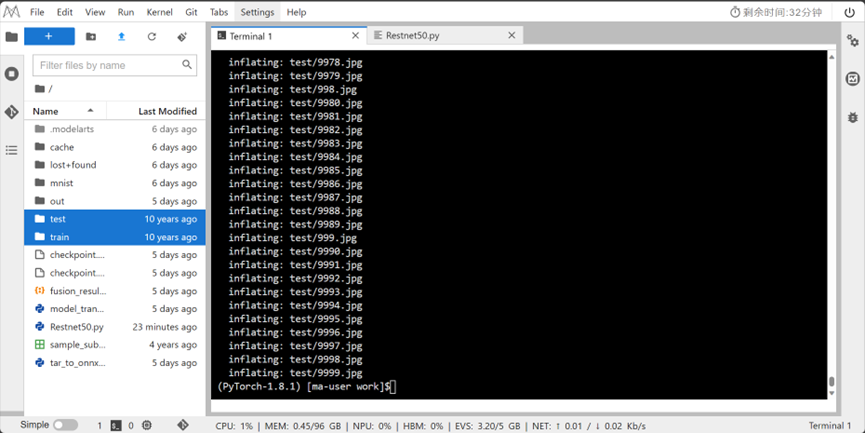
Task: Close the Terminal 1 tab
Action: (356, 36)
